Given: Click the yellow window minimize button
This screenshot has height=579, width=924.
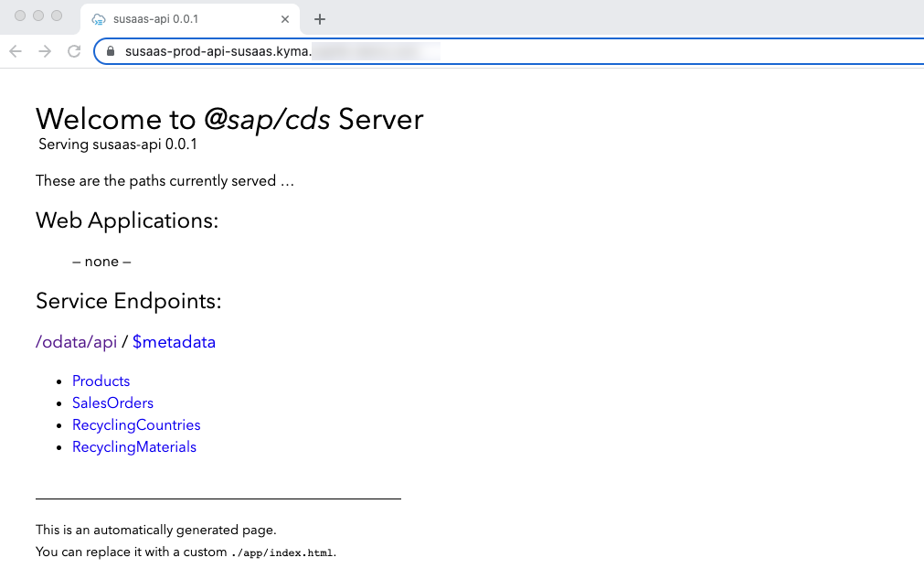Looking at the screenshot, I should click(x=38, y=16).
